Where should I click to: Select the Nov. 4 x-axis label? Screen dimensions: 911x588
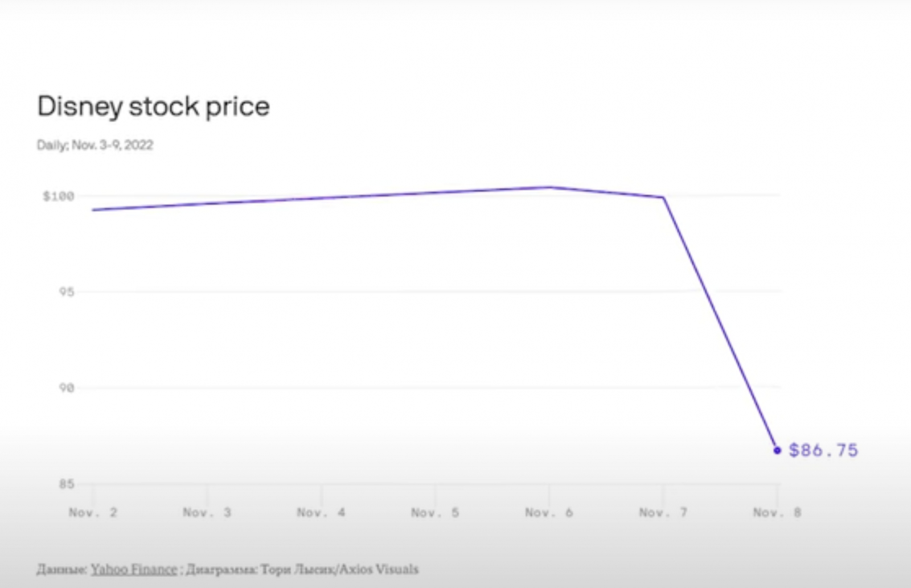point(321,513)
